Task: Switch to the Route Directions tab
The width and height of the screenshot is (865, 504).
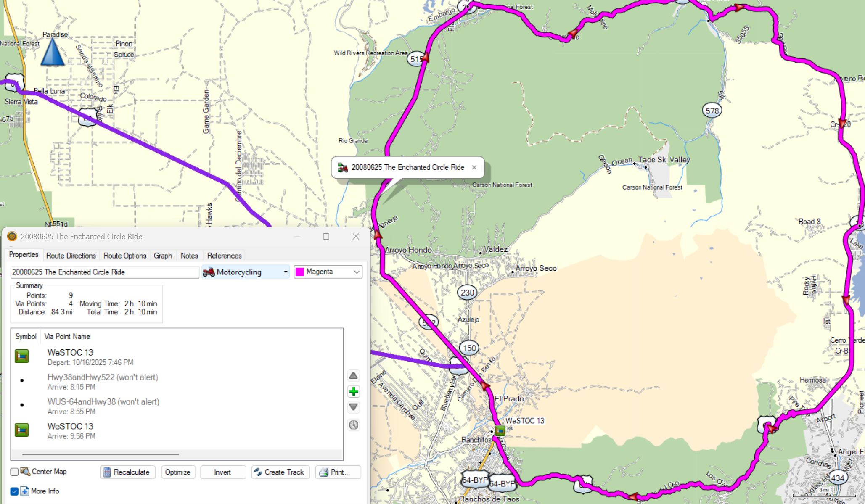Action: pyautogui.click(x=71, y=256)
